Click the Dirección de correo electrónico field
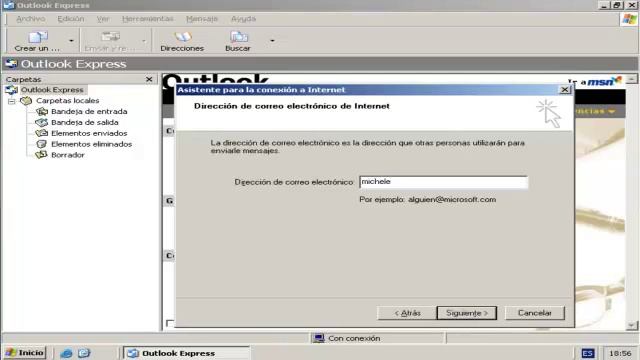This screenshot has width=640, height=360. coord(444,182)
